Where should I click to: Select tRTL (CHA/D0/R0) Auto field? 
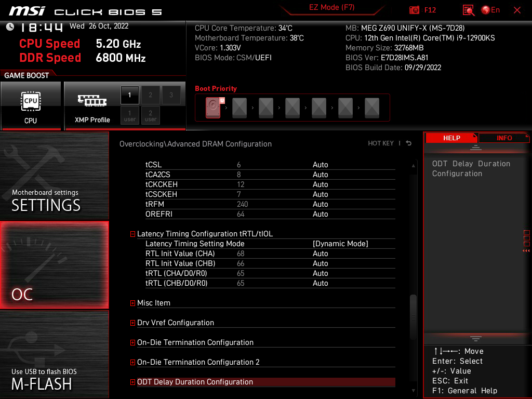click(320, 273)
